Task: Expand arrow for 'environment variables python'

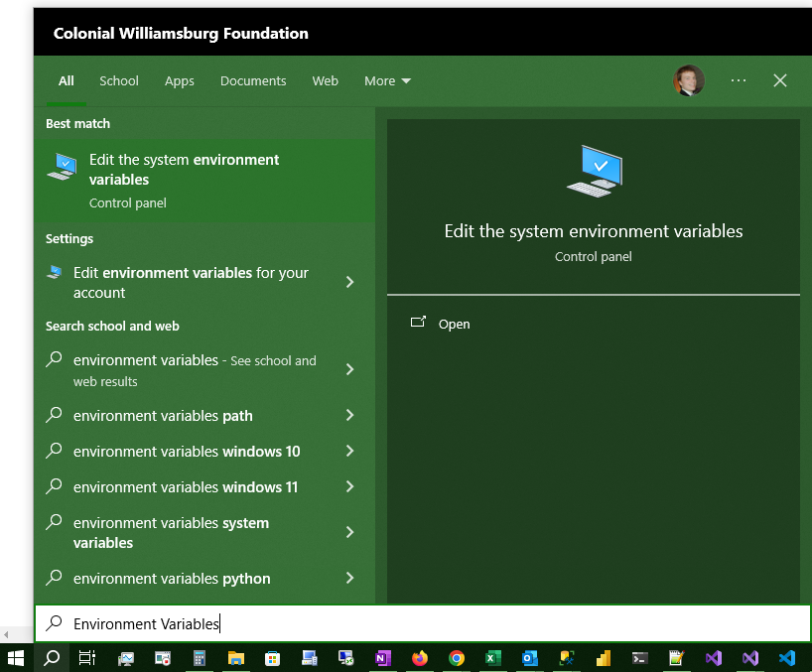Action: [x=350, y=578]
